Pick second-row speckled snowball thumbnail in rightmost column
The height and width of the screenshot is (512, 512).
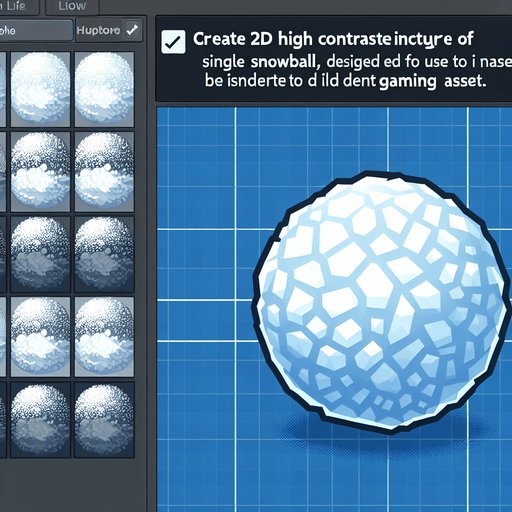pos(104,171)
